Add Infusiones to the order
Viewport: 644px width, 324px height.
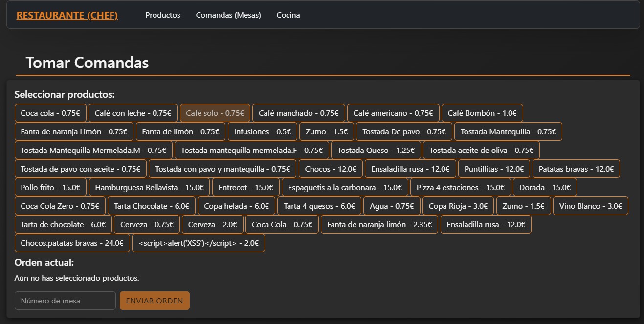click(x=263, y=131)
